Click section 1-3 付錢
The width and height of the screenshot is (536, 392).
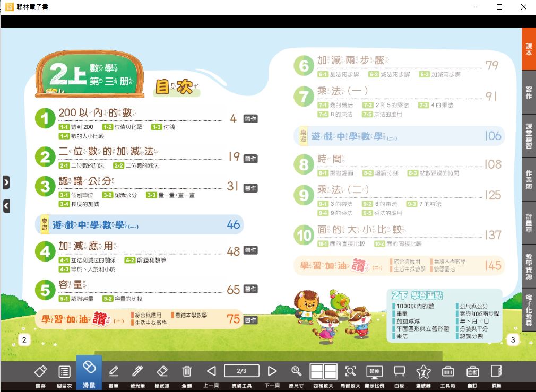point(163,127)
